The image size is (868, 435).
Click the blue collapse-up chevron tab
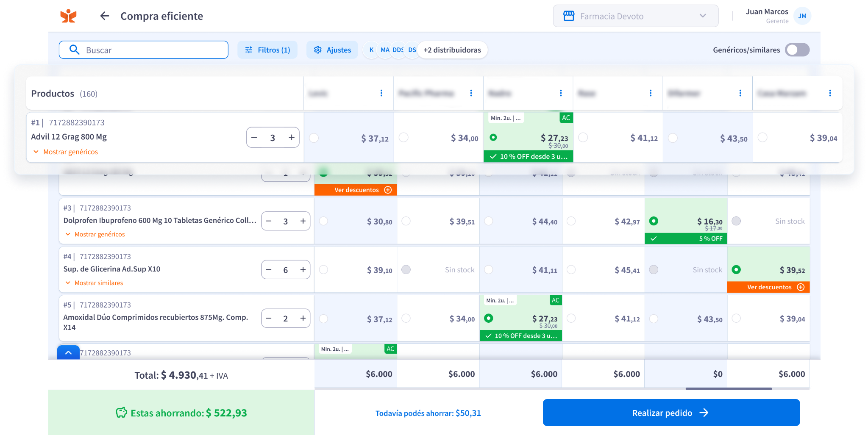click(x=68, y=352)
